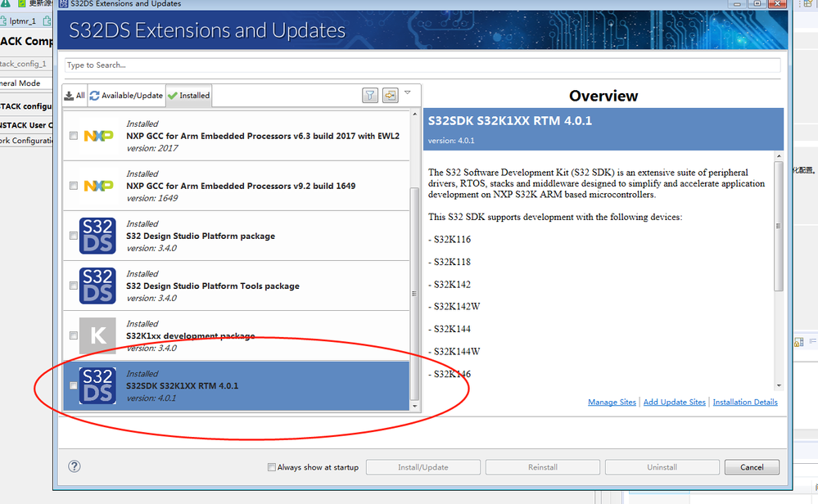This screenshot has height=504, width=818.
Task: Click the Reinstall button
Action: pyautogui.click(x=543, y=467)
